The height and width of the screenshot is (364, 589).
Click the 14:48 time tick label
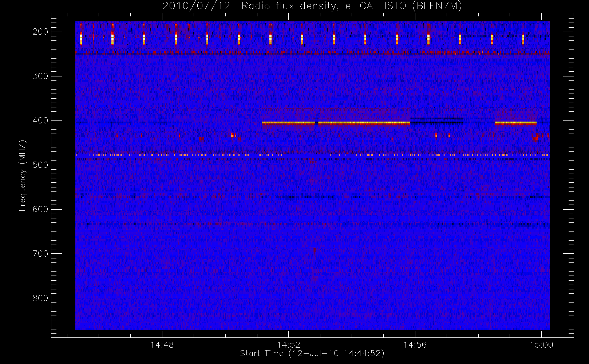pyautogui.click(x=162, y=345)
